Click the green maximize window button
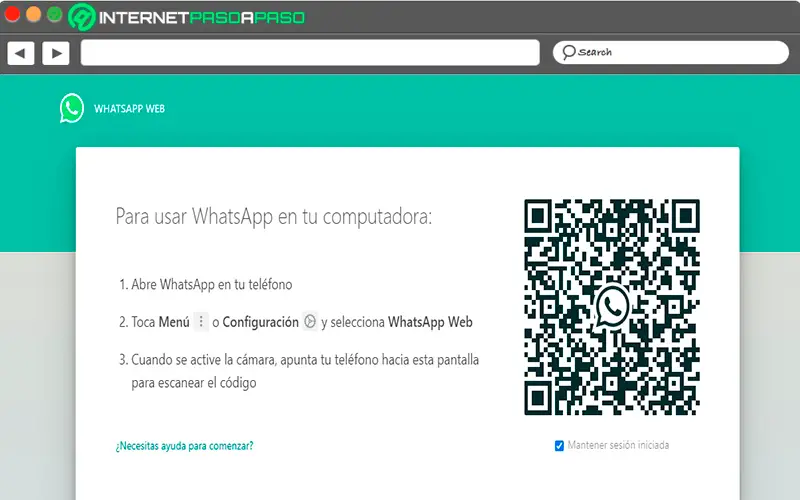 (55, 14)
